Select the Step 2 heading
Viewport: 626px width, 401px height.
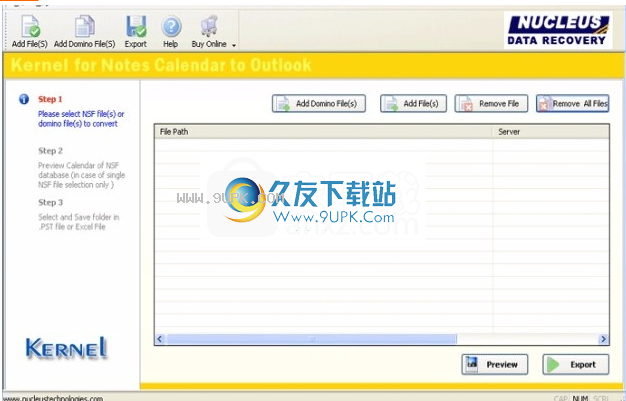[50, 151]
